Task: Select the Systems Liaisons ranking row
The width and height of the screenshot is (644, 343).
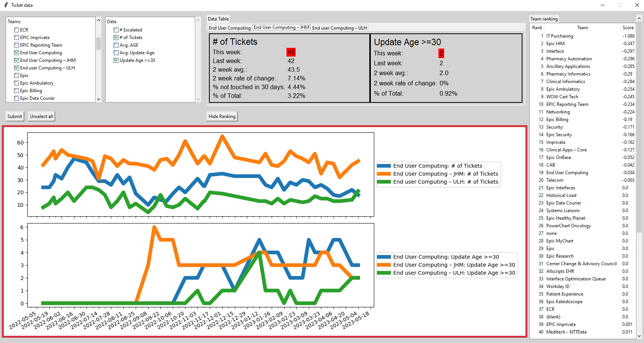Action: click(x=582, y=211)
